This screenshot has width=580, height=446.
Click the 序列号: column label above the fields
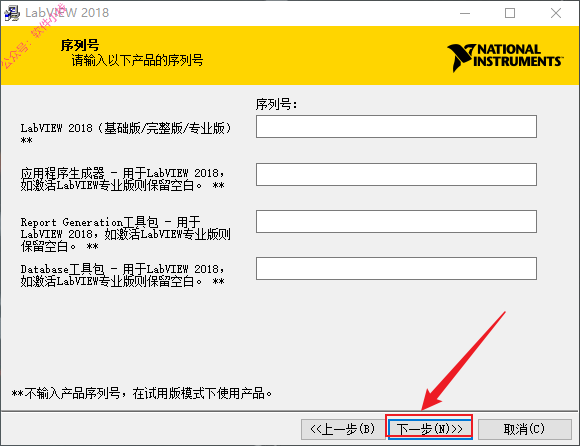tap(276, 104)
